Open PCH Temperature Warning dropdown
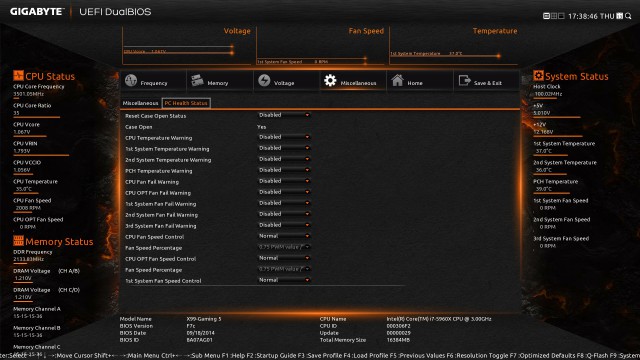The width and height of the screenshot is (640, 360). (x=284, y=171)
